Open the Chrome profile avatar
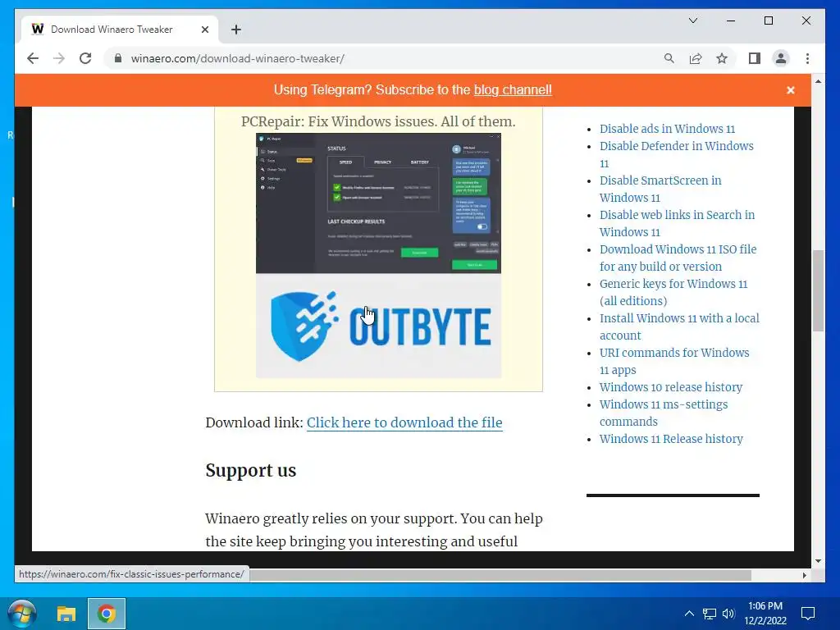Viewport: 840px width, 630px height. (x=781, y=58)
